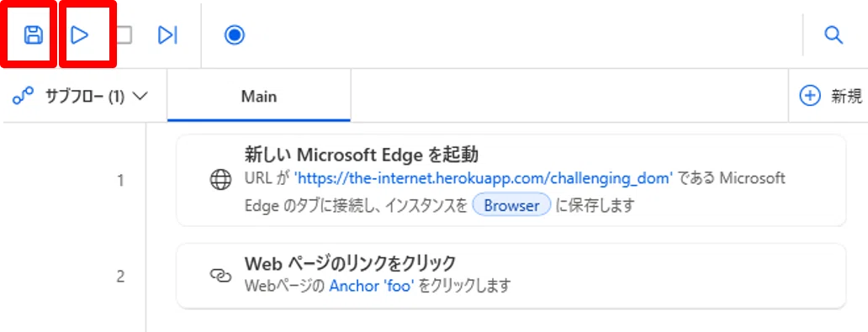Click the Browser variable chip
This screenshot has width=868, height=332.
(511, 206)
